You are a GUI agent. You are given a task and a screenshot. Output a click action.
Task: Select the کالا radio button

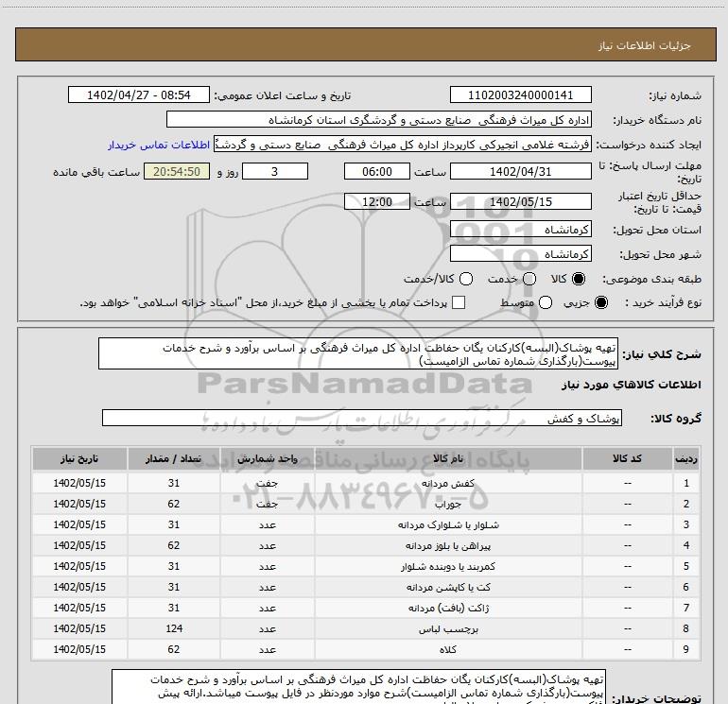[579, 279]
